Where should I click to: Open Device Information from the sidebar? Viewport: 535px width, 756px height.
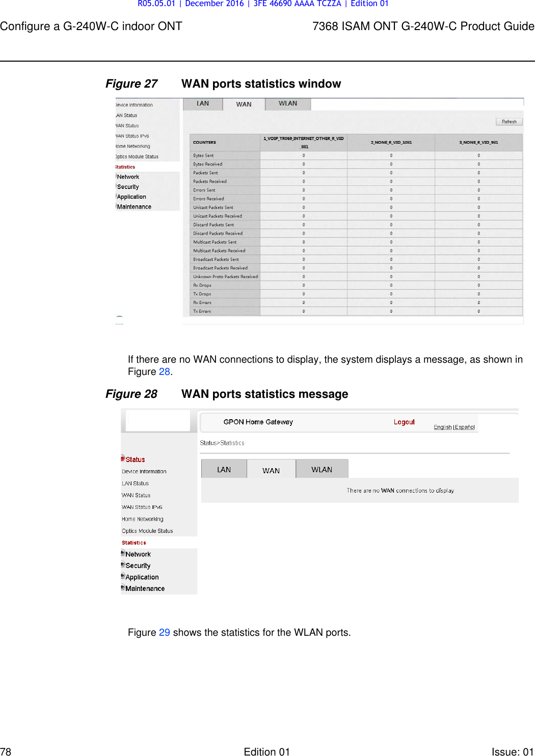[144, 471]
